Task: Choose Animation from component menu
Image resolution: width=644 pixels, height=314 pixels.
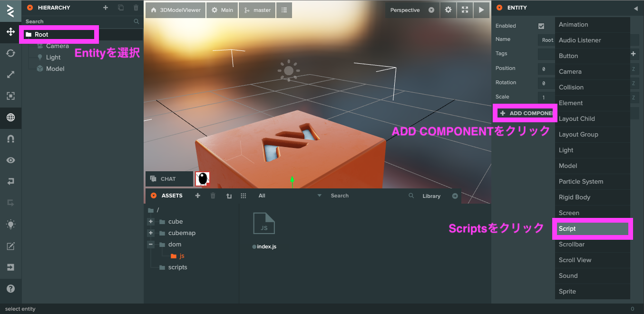Action: [593, 25]
